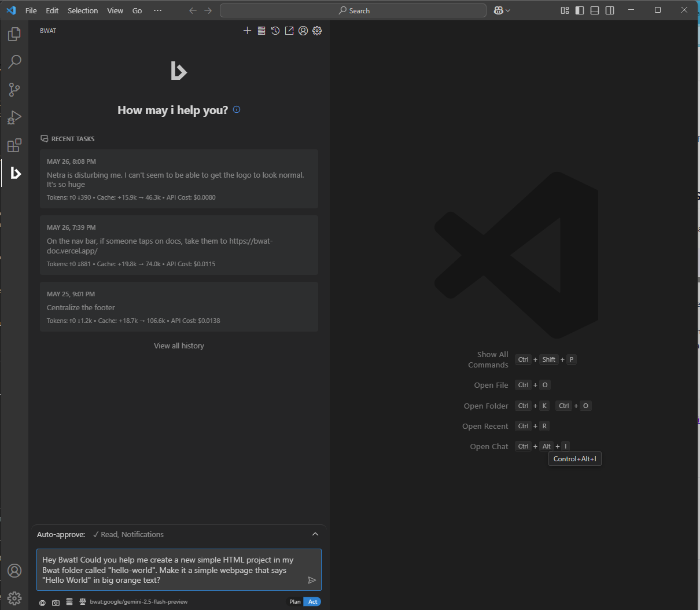Open the Go menu
Image resolution: width=700 pixels, height=610 pixels.
(137, 10)
